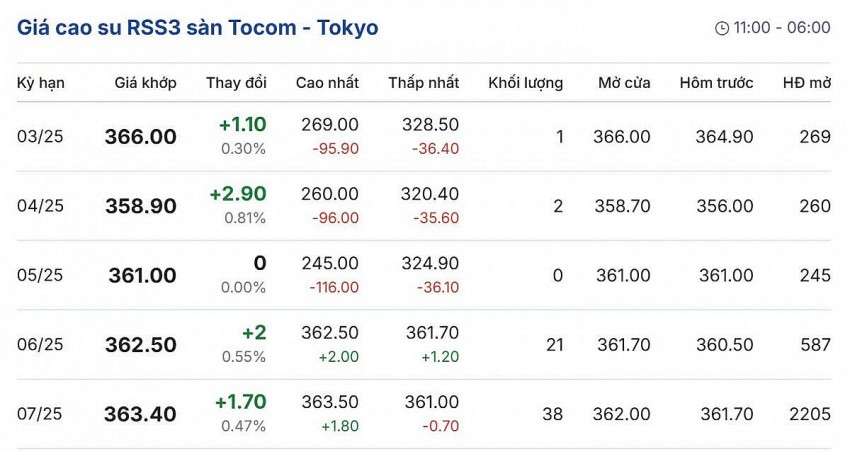Select the Mở cửa column header
The image size is (850, 452).
coord(624,83)
